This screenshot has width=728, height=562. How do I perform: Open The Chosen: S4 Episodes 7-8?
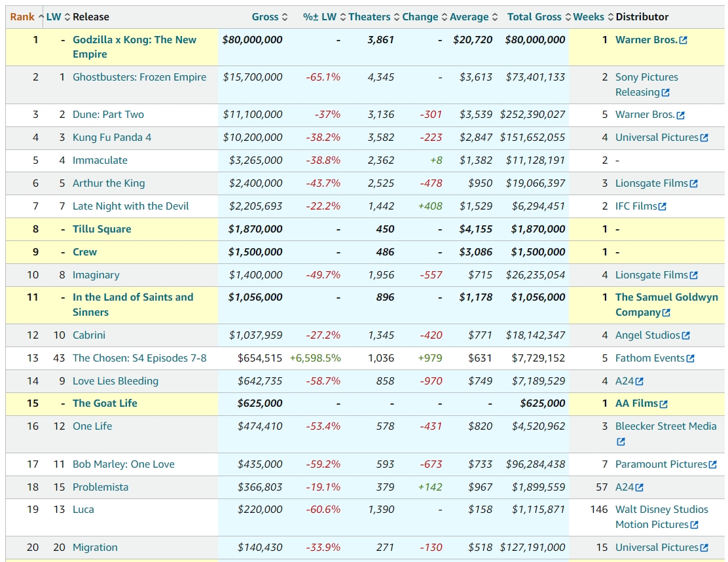(x=139, y=358)
